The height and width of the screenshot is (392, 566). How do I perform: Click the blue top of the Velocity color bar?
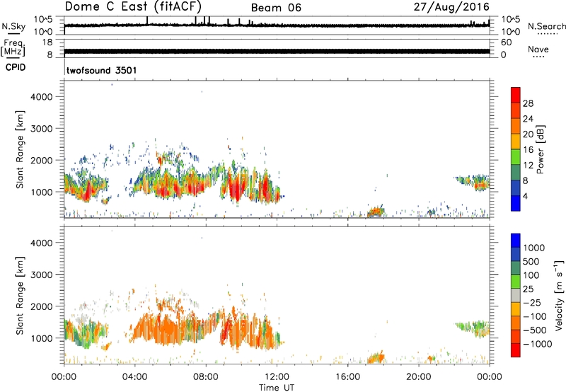(516, 241)
